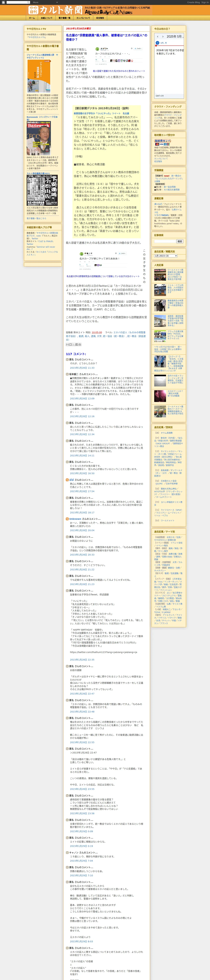Image resolution: width=210 pixels, height=980 pixels.
Task: Click the 117 コメント: heading
Action: 76,354
